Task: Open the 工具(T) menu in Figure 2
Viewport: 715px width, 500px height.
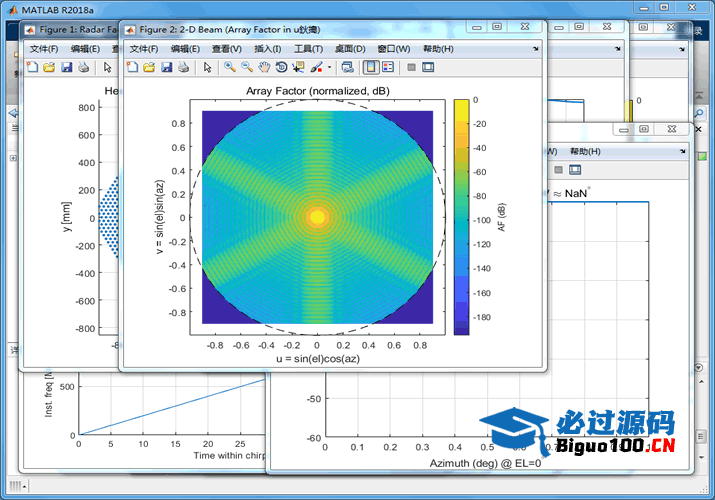Action: click(308, 49)
